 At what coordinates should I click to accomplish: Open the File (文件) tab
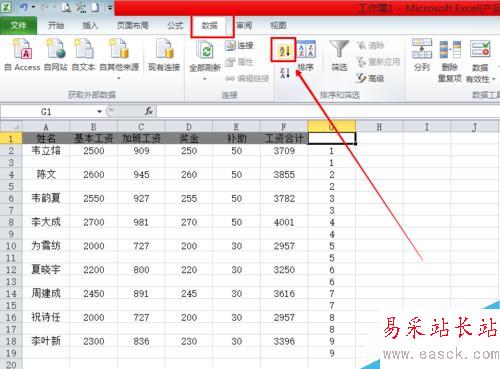tap(18, 25)
